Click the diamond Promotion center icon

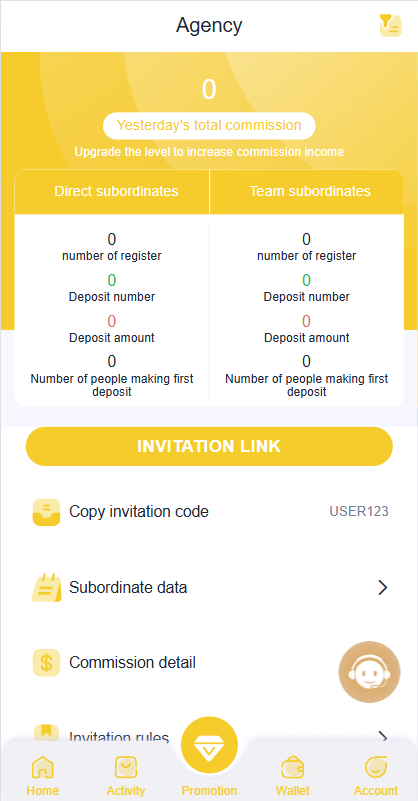(x=209, y=744)
